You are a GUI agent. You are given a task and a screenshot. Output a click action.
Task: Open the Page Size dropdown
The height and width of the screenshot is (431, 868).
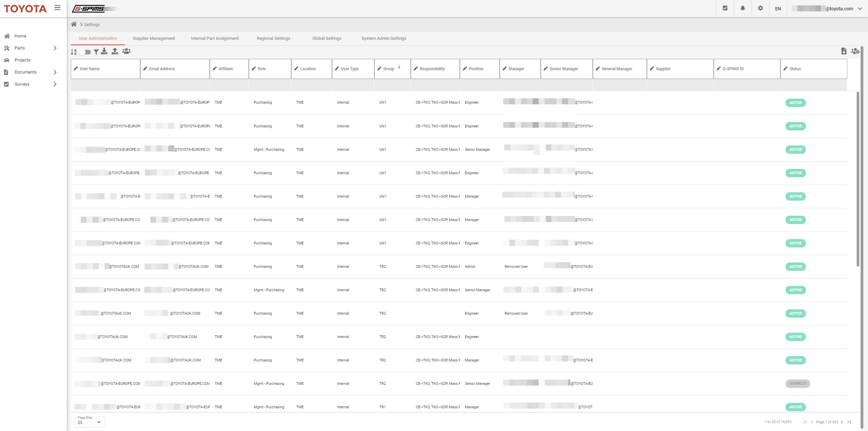90,422
